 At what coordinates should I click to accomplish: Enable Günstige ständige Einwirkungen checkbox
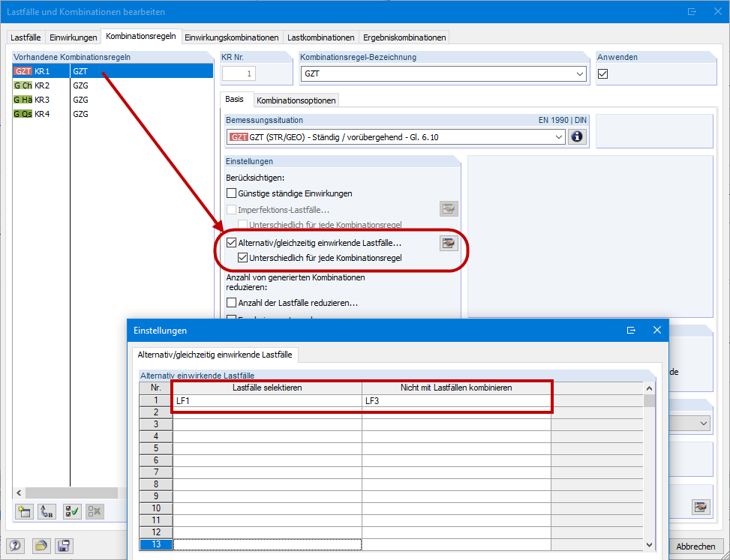[x=231, y=193]
